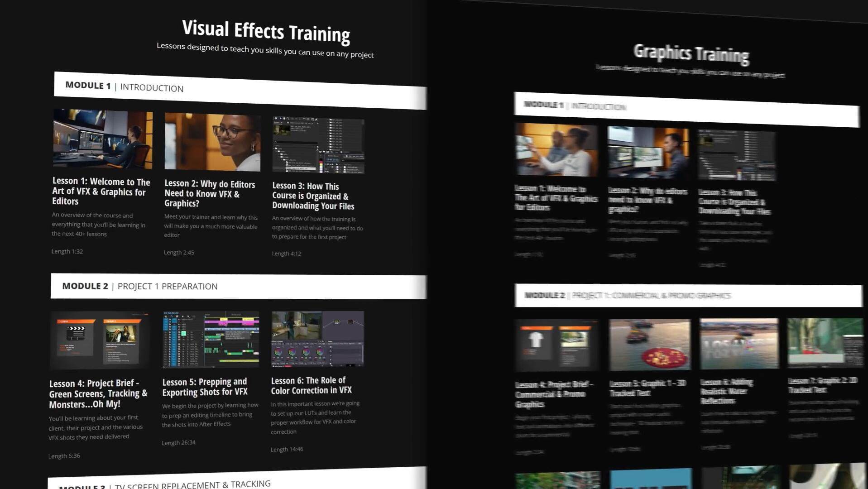Open Lesson 4 Project Brief clapperboard thumbnail

pos(100,340)
